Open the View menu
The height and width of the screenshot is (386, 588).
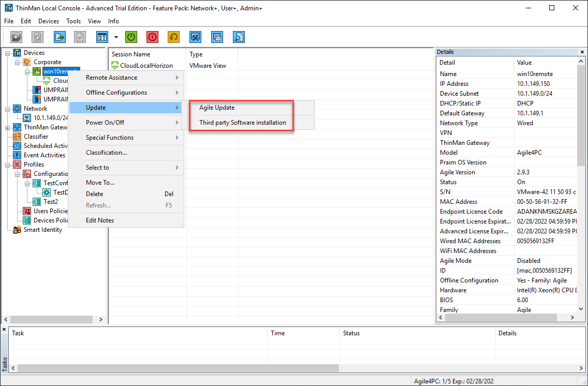click(x=95, y=21)
